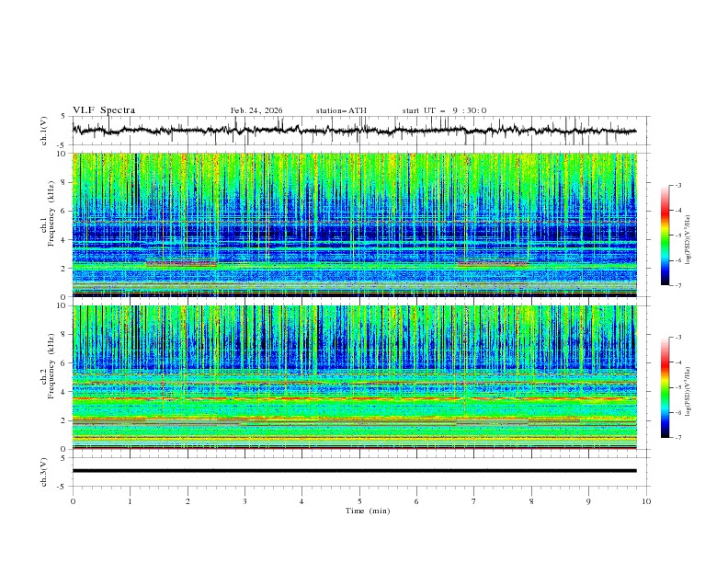Image resolution: width=728 pixels, height=563 pixels.
Task: Click the ch.3 flat black voltage trace
Action: coord(354,471)
